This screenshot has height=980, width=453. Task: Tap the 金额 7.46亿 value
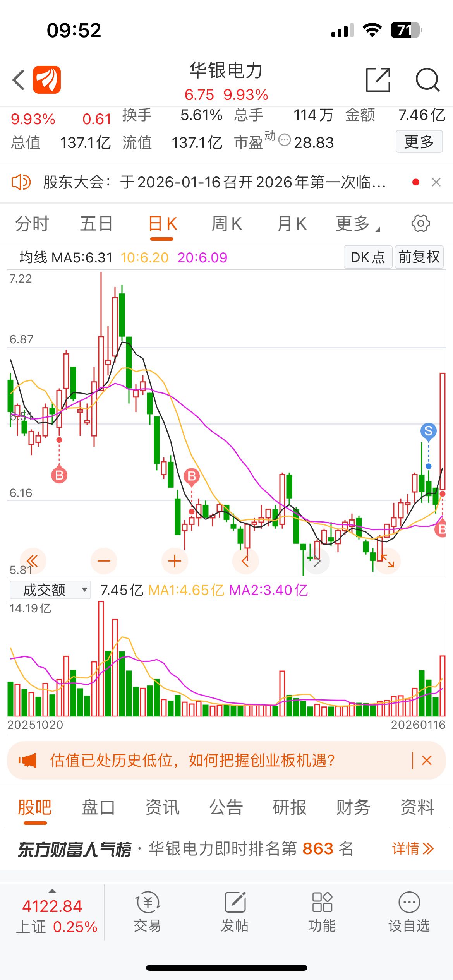tap(422, 115)
